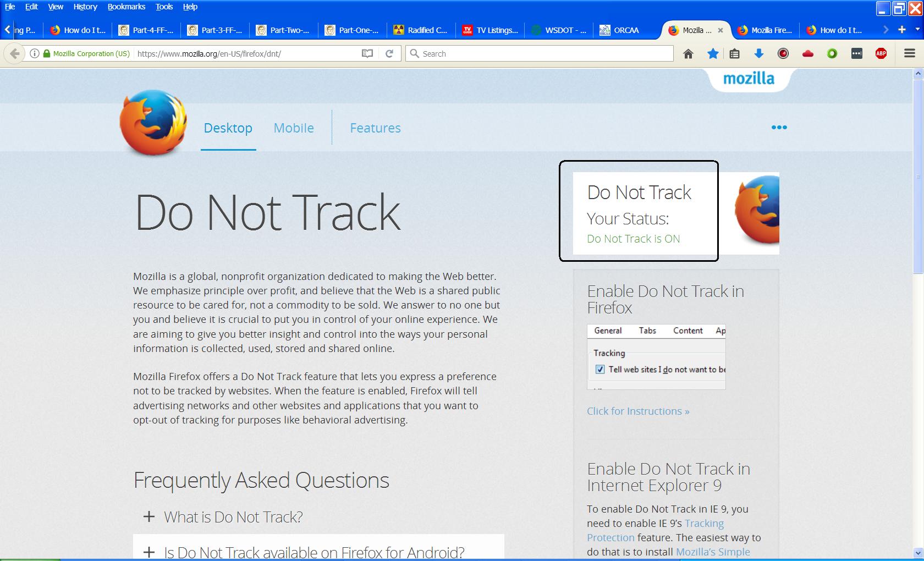The height and width of the screenshot is (561, 924).
Task: Open the list all tabs dropdown
Action: coord(917,30)
